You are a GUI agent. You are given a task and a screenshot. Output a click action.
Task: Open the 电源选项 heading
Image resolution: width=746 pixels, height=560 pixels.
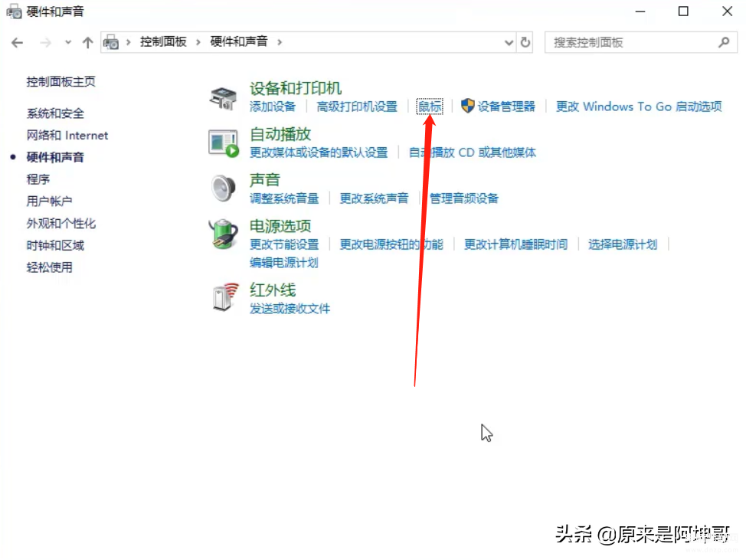click(x=280, y=226)
